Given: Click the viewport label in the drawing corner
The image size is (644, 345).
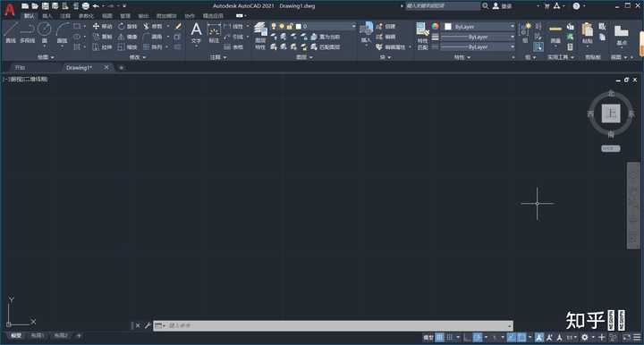Looking at the screenshot, I should click(x=25, y=79).
